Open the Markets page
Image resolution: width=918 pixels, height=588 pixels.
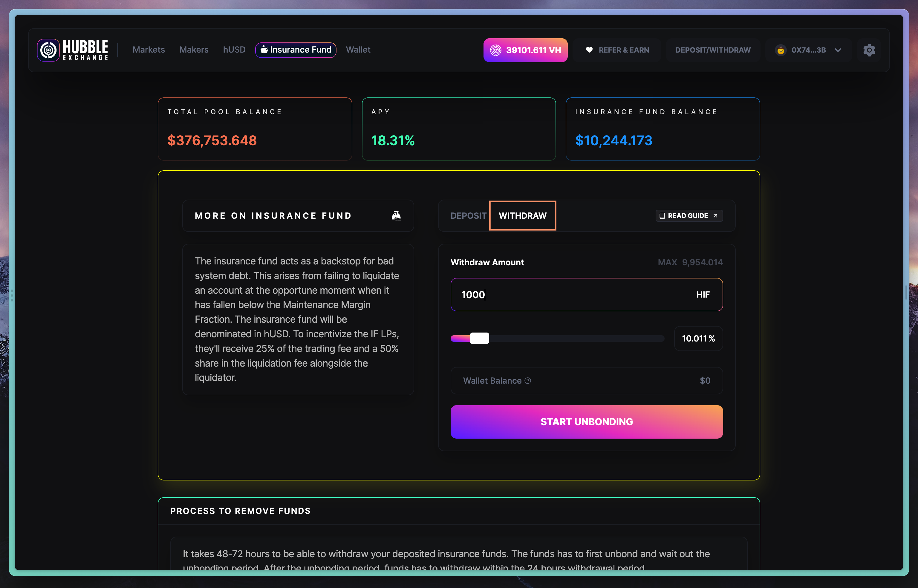149,50
